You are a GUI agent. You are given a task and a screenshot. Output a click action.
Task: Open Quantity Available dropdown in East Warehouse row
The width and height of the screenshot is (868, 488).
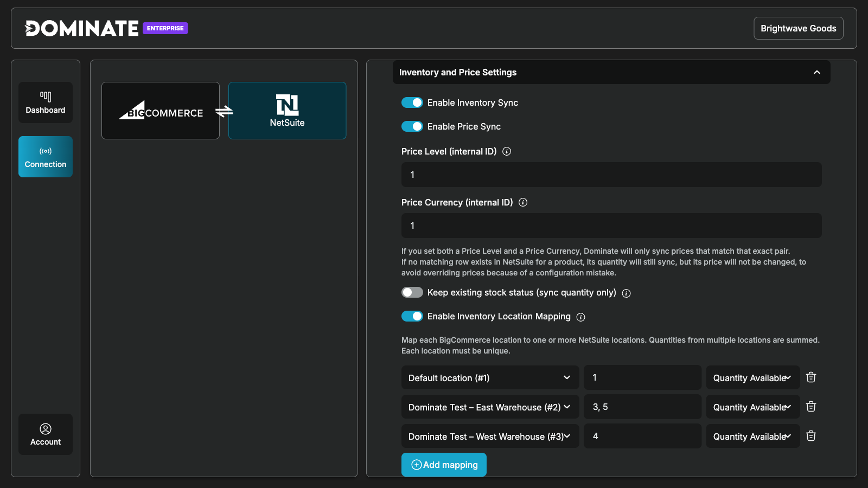[x=753, y=407]
